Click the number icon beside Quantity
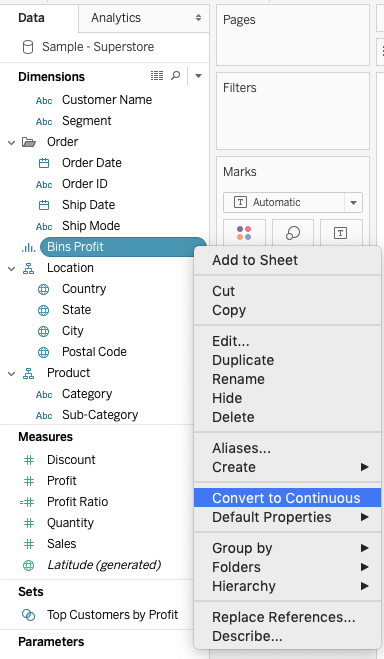The image size is (384, 659). pyautogui.click(x=29, y=523)
